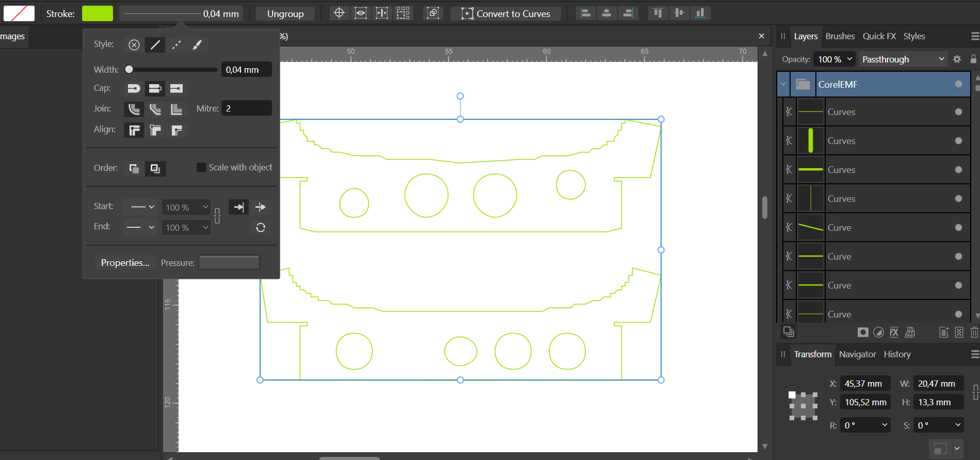Select the bevel join icon

pyautogui.click(x=155, y=109)
